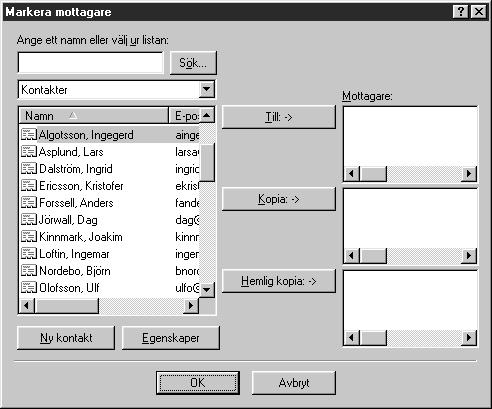This screenshot has height=409, width=492.
Task: Click the help question mark in title bar
Action: click(x=461, y=12)
